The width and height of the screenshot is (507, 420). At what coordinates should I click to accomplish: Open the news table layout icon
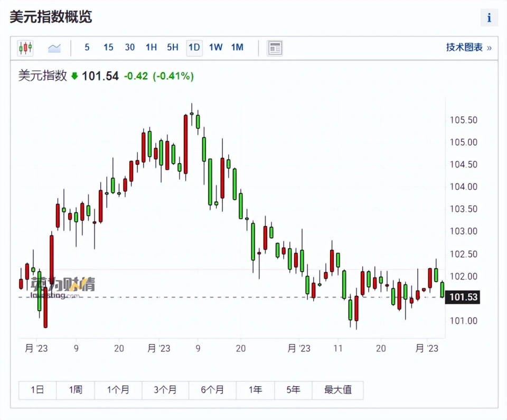(x=275, y=48)
